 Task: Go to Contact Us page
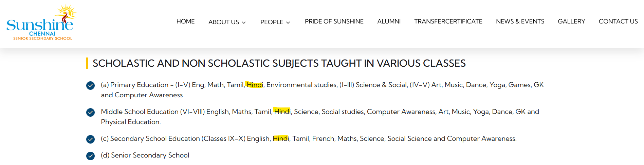pyautogui.click(x=618, y=21)
